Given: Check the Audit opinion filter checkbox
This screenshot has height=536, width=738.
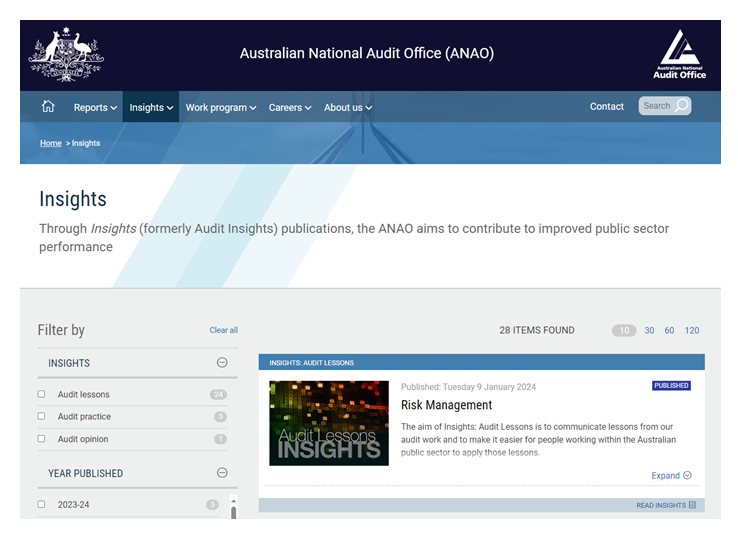Looking at the screenshot, I should point(41,439).
